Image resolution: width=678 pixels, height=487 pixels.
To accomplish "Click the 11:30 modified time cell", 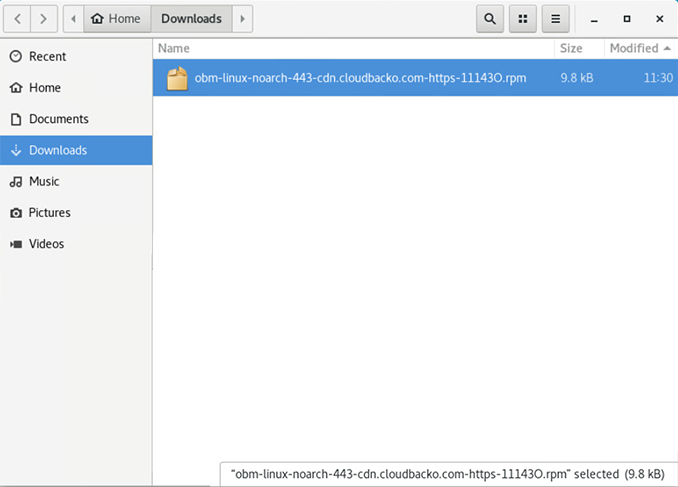I will point(658,78).
